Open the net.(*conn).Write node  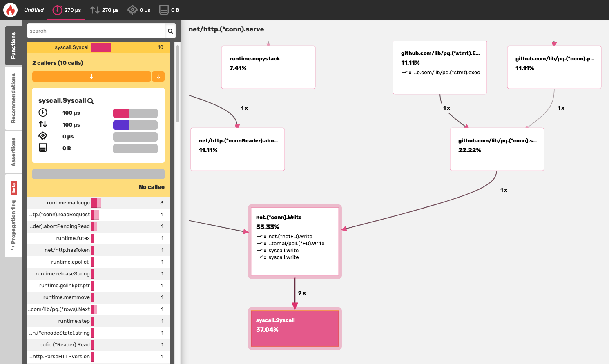pyautogui.click(x=294, y=242)
